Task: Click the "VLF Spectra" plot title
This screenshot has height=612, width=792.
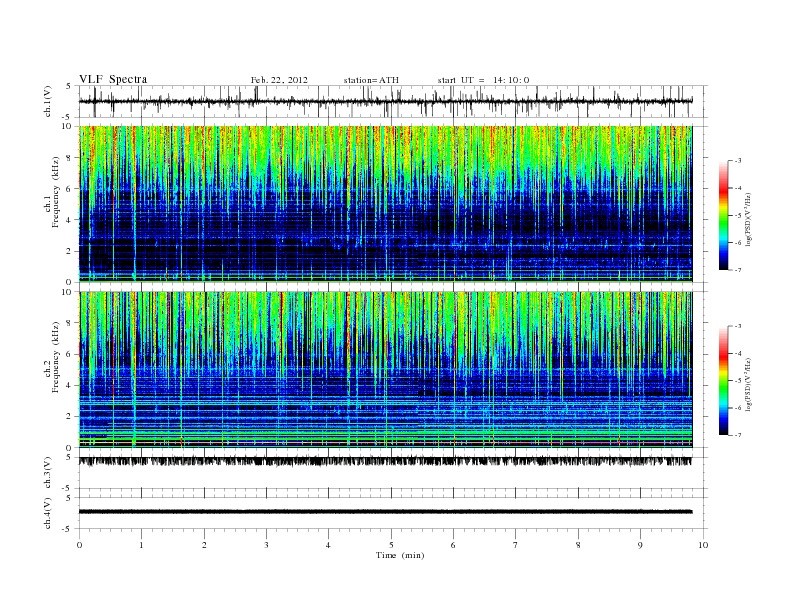Action: coord(113,79)
